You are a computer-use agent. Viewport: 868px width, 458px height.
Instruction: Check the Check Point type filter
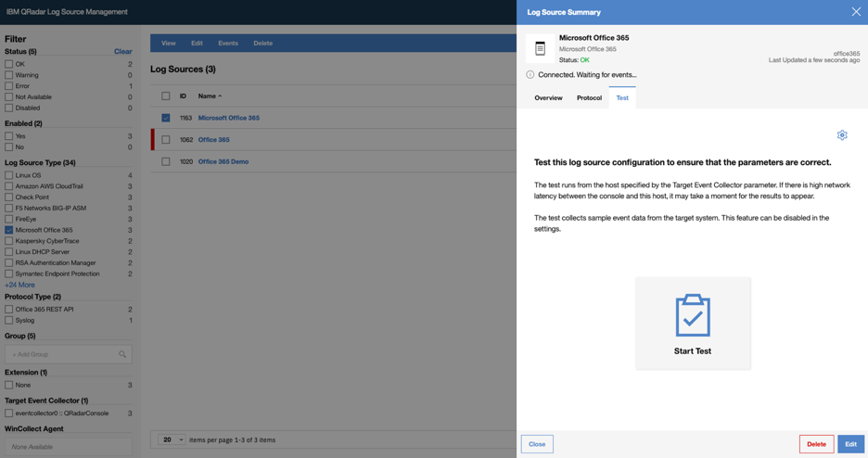9,197
